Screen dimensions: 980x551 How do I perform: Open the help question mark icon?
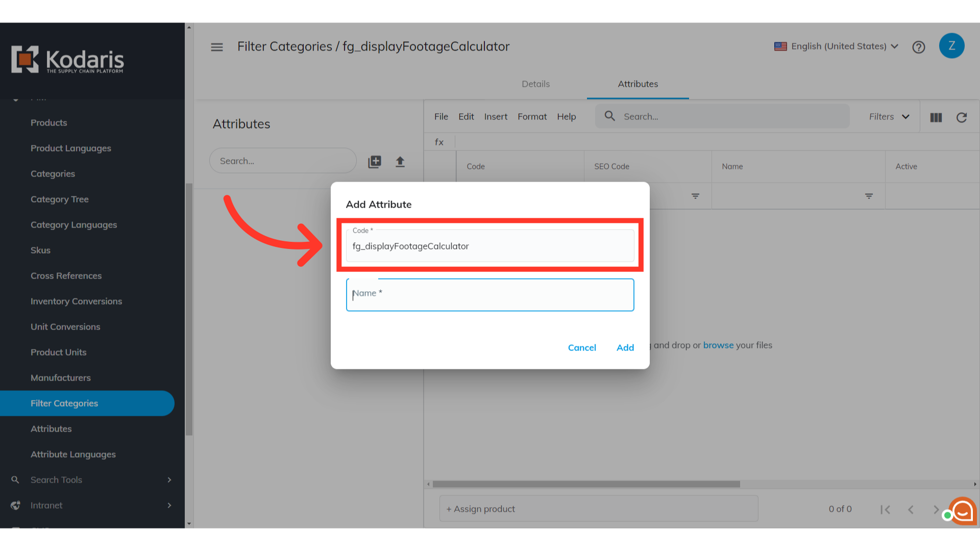coord(919,47)
